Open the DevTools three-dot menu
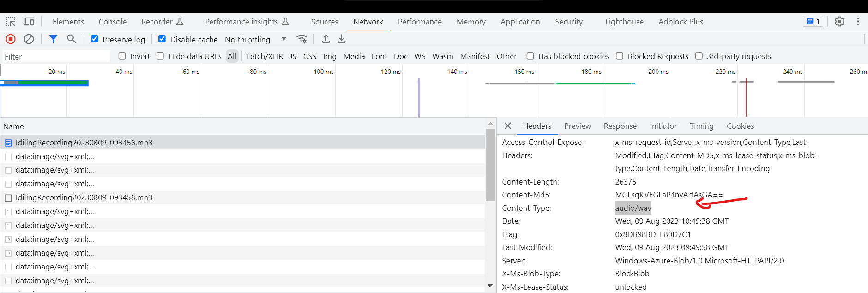This screenshot has width=868, height=293. coord(858,22)
